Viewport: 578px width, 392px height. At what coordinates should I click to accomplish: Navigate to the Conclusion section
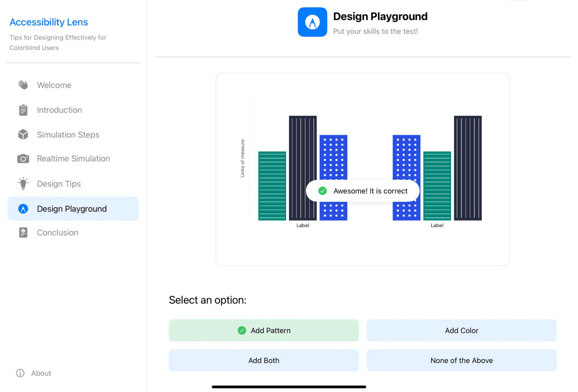pos(58,233)
